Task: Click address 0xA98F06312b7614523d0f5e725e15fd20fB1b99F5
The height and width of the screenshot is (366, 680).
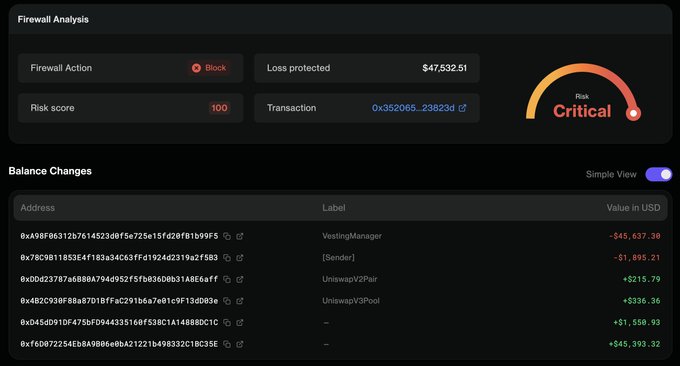Action: pyautogui.click(x=119, y=236)
